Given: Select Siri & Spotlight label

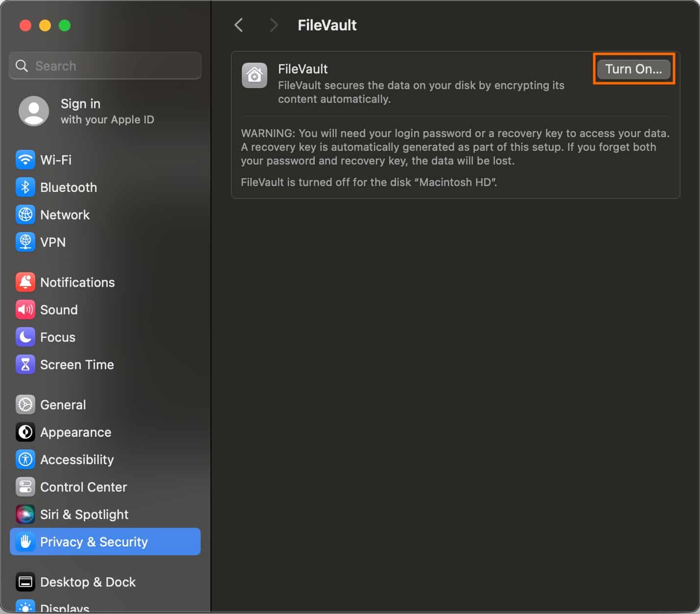Looking at the screenshot, I should [84, 515].
